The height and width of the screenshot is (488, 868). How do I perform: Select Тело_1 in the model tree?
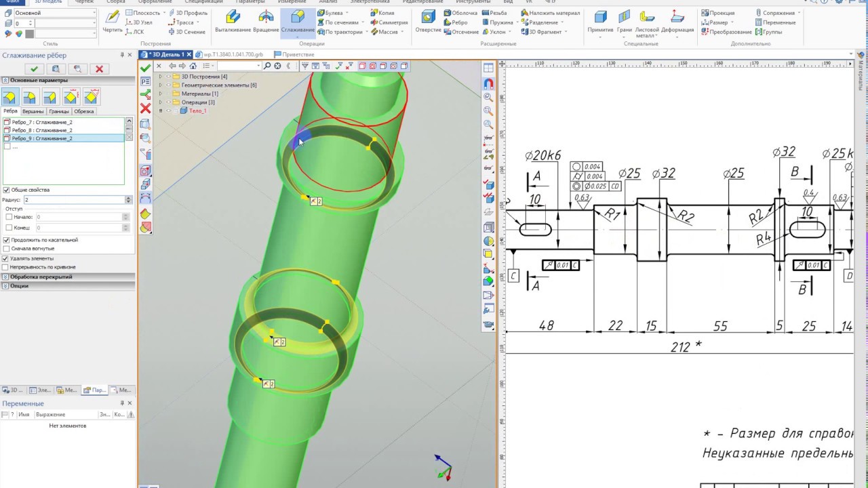tap(197, 110)
